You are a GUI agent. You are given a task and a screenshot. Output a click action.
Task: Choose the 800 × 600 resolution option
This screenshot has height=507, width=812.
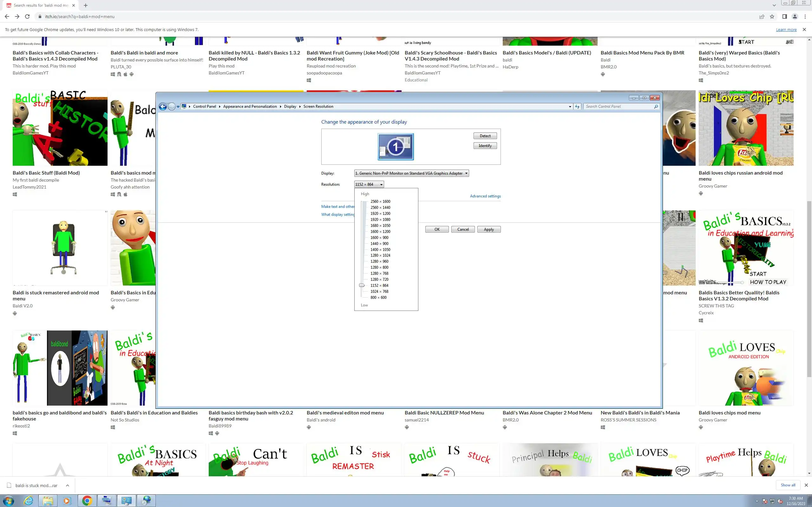[378, 298]
